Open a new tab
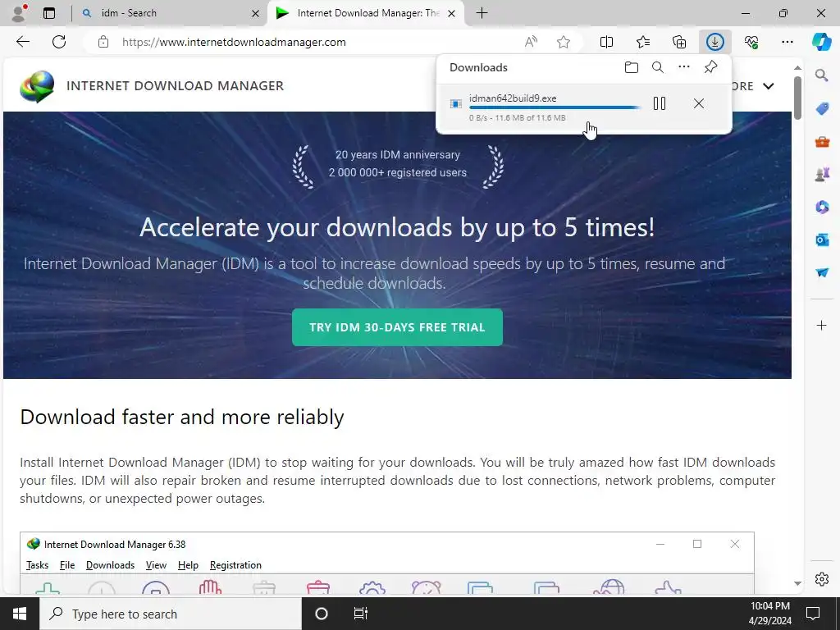The height and width of the screenshot is (630, 840). click(x=482, y=13)
